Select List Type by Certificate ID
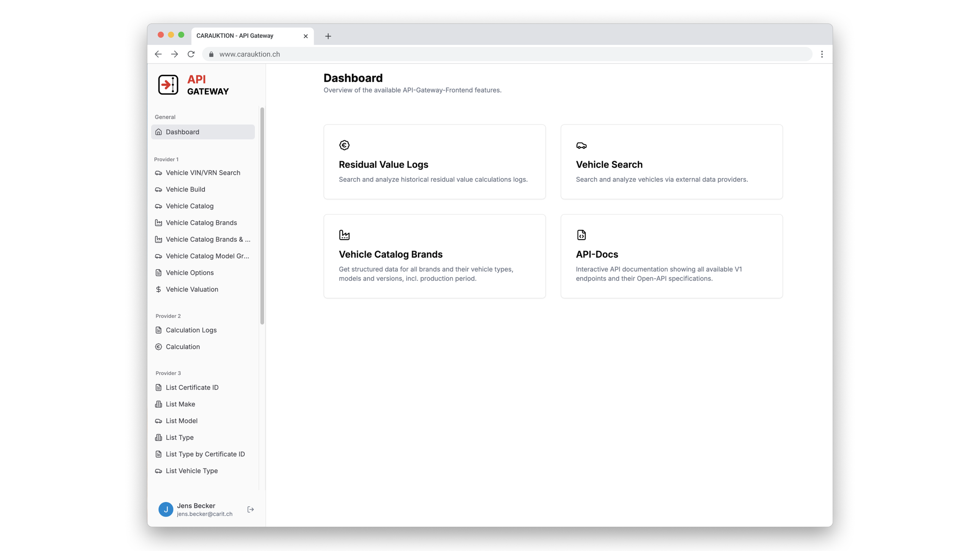The image size is (980, 551). pyautogui.click(x=205, y=454)
